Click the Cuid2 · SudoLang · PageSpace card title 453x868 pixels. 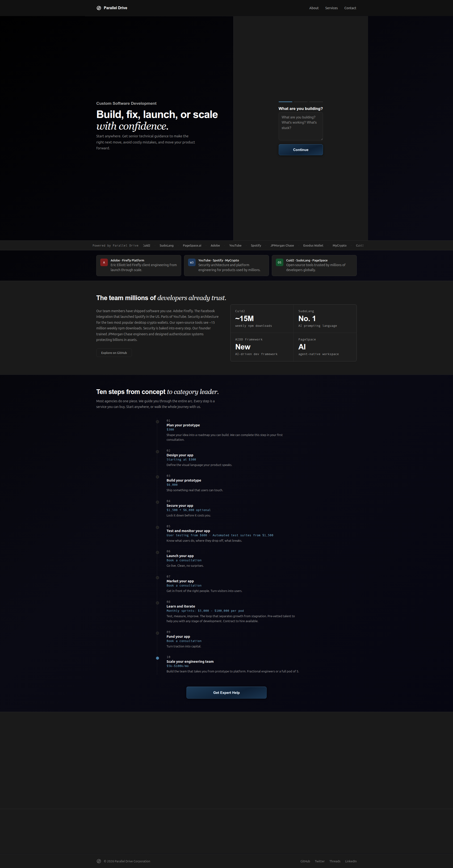click(x=307, y=260)
